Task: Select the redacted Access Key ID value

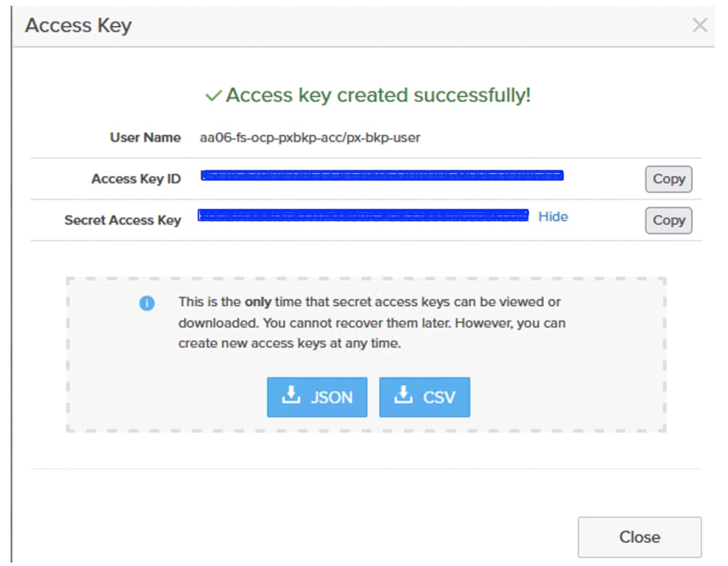Action: tap(382, 175)
